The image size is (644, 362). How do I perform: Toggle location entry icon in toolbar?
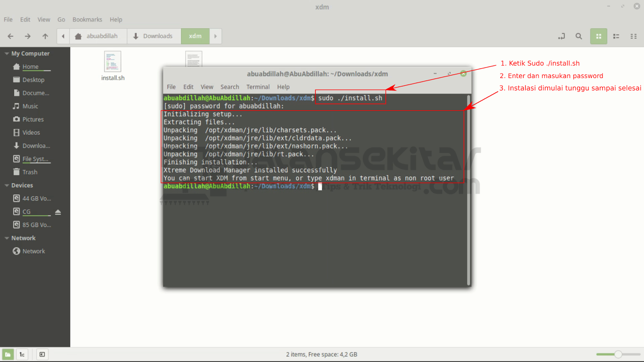[561, 36]
